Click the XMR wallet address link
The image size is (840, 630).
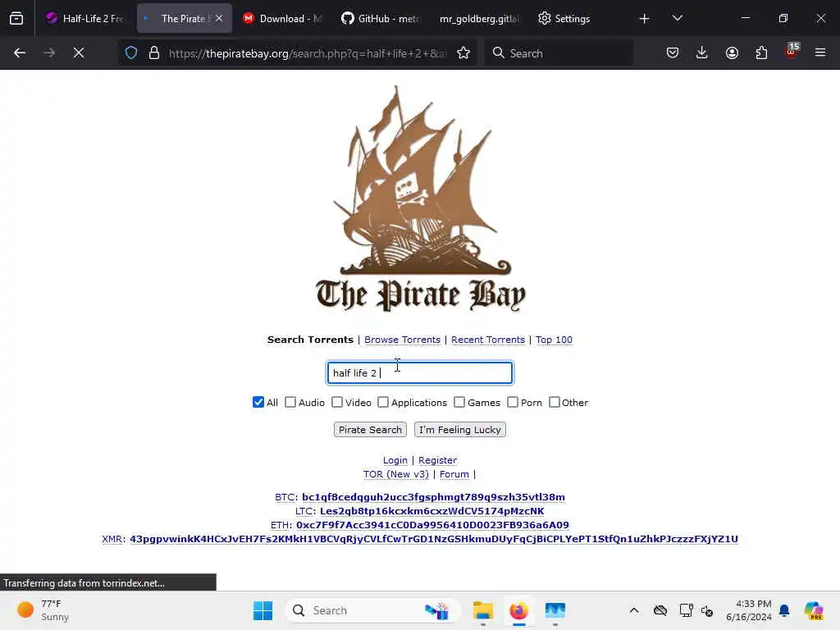pyautogui.click(x=434, y=539)
